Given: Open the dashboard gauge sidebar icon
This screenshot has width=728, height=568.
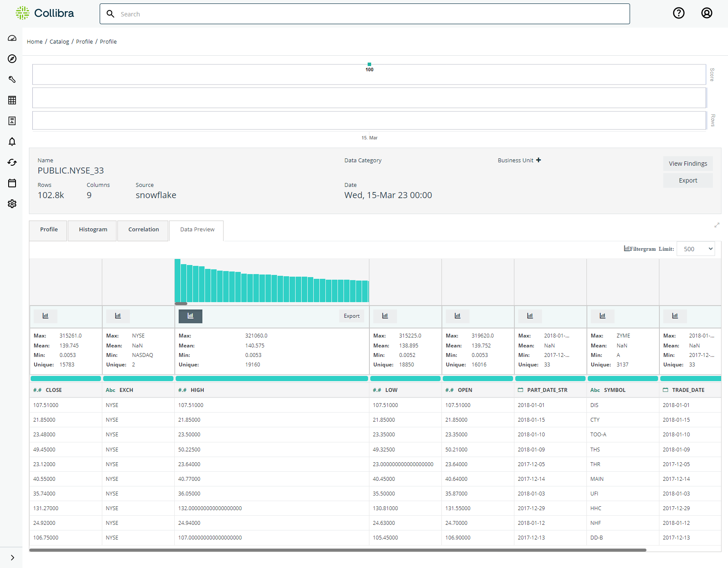Looking at the screenshot, I should [x=12, y=38].
